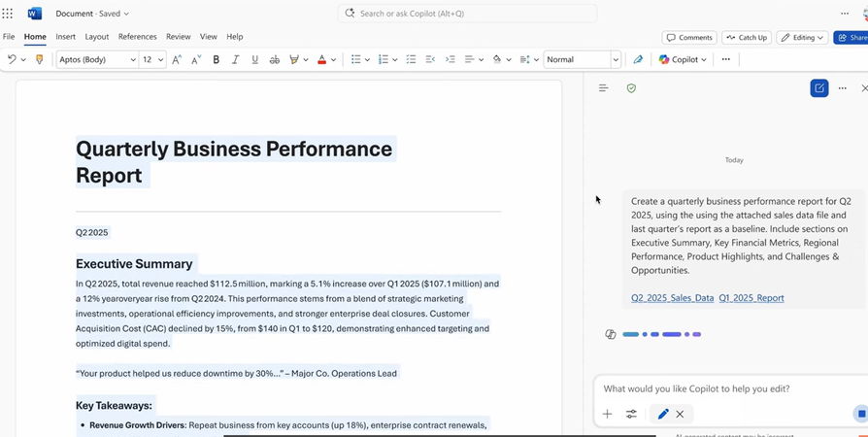This screenshot has width=868, height=437.
Task: Open the Copilot pane menu lines icon
Action: coord(604,88)
